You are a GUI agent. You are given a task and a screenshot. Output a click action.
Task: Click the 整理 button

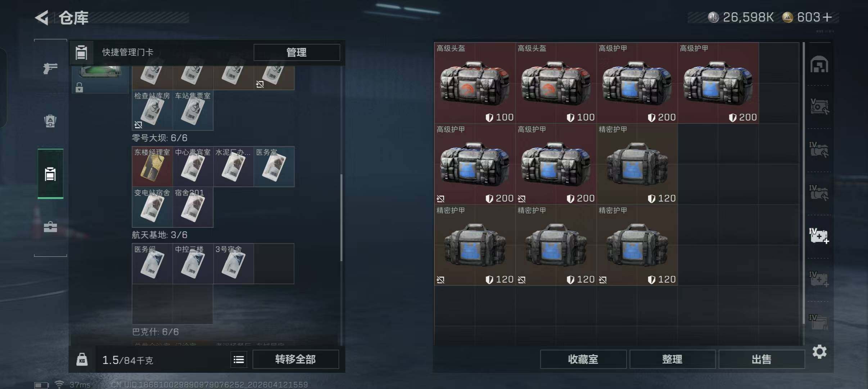pyautogui.click(x=672, y=359)
